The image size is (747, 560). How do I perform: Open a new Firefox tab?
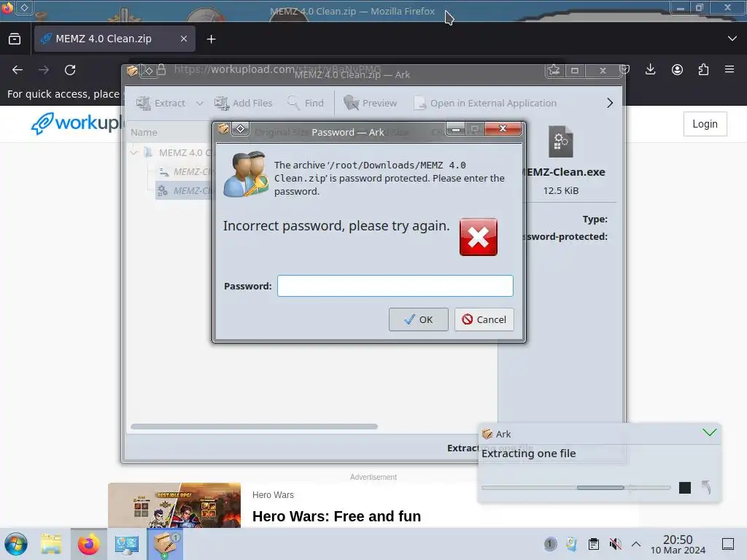tap(211, 39)
